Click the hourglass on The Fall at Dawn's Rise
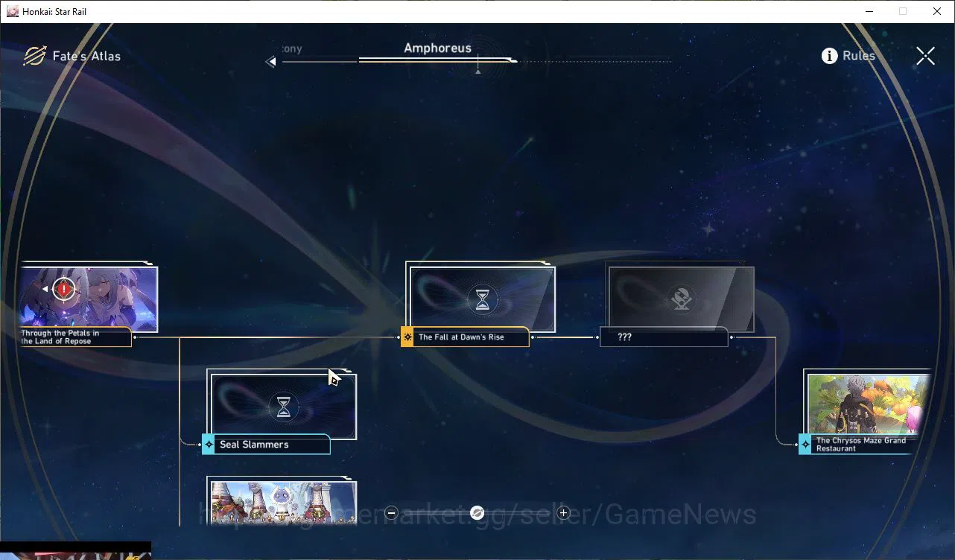955x560 pixels. tap(483, 299)
